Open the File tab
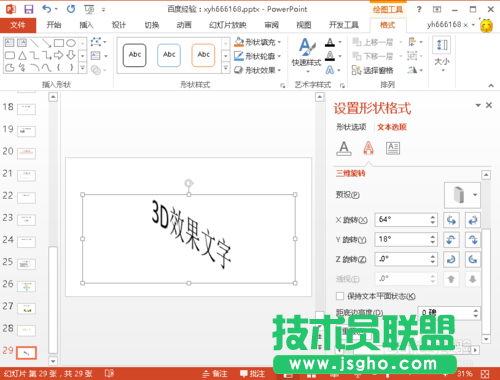 pos(18,25)
